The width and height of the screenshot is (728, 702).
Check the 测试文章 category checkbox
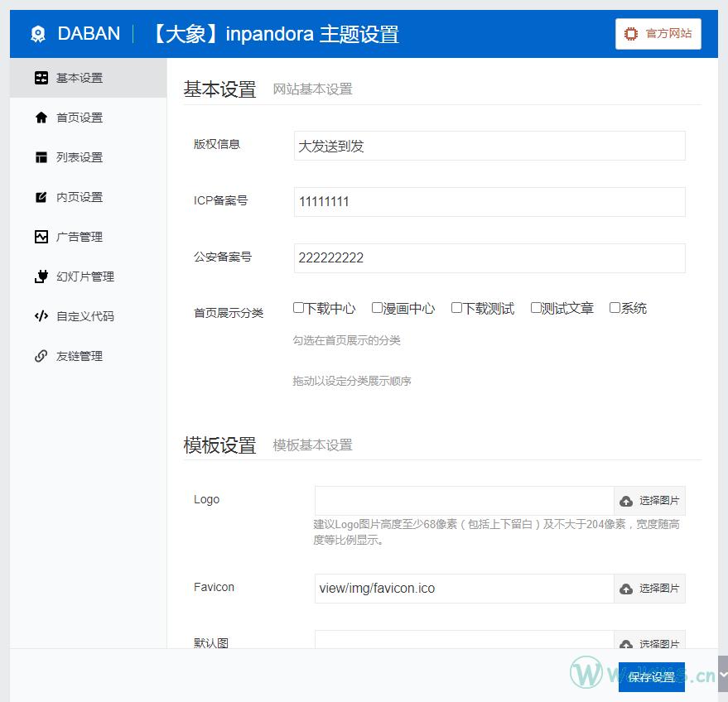pos(536,308)
